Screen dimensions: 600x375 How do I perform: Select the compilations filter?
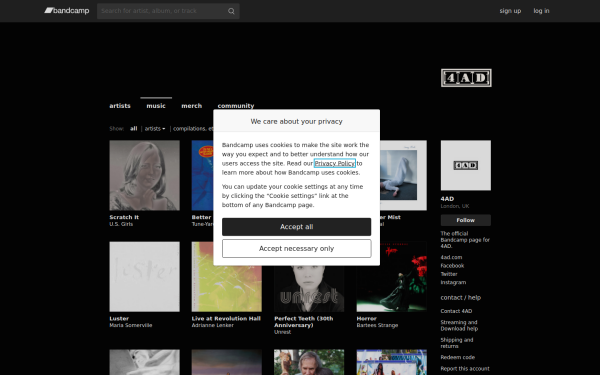pos(193,129)
